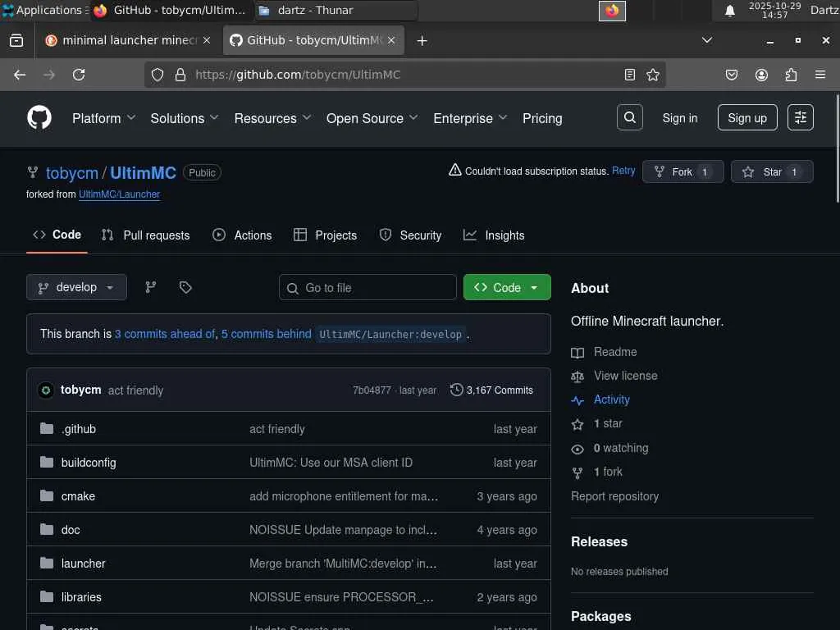Fork the repository
840x630 pixels.
point(683,172)
